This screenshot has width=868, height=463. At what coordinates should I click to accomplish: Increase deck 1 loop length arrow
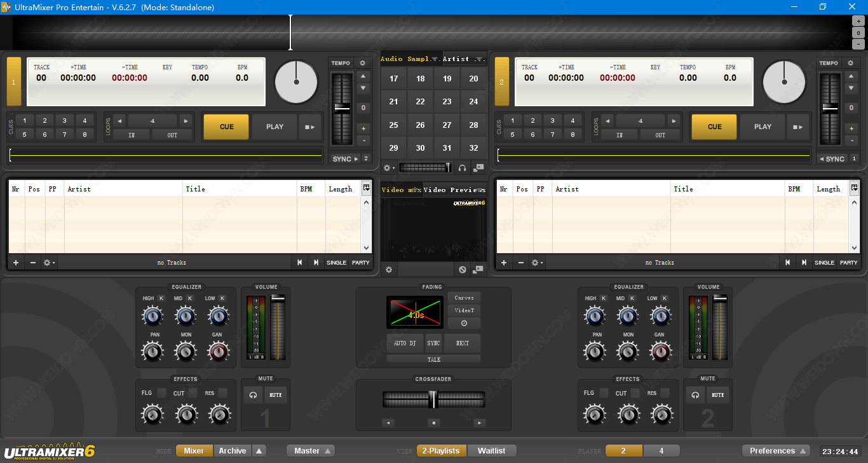pos(186,120)
